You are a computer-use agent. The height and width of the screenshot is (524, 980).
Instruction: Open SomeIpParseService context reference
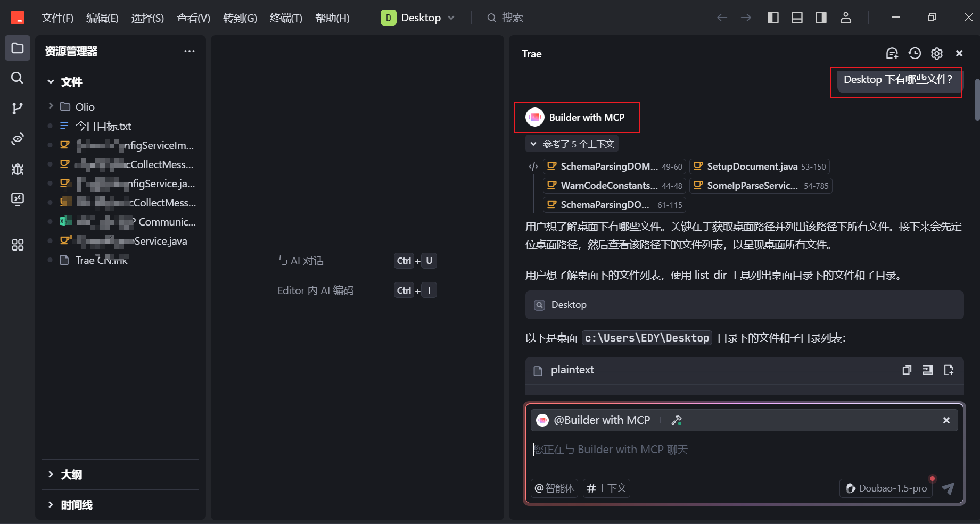click(761, 186)
